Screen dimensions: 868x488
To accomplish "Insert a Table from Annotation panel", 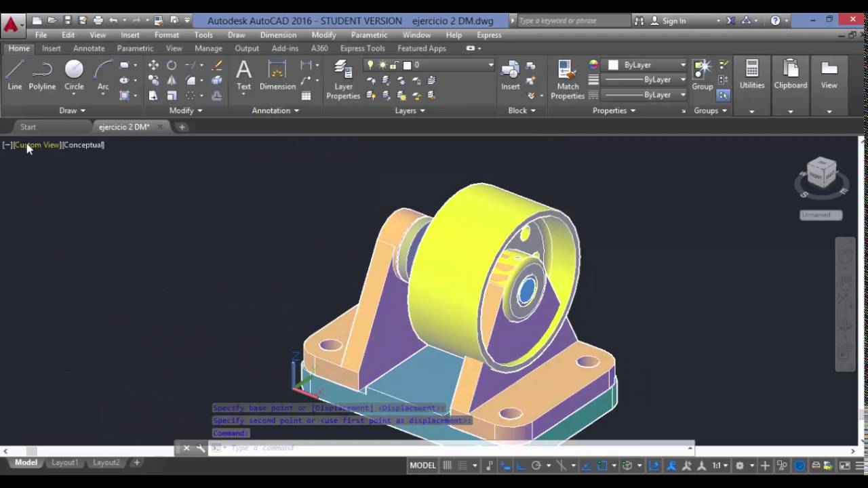I will click(307, 96).
